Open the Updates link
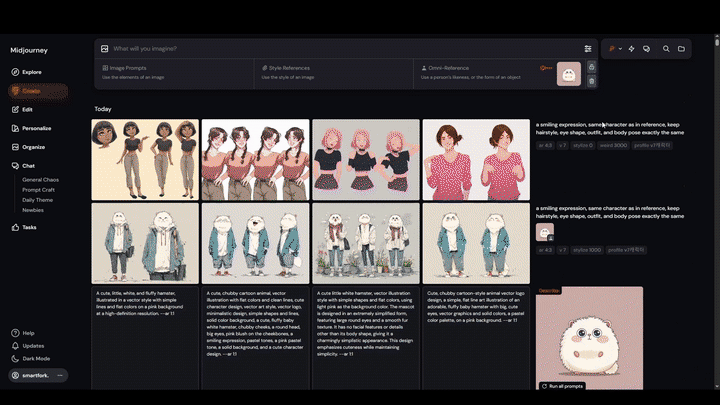This screenshot has width=720, height=405. point(28,346)
